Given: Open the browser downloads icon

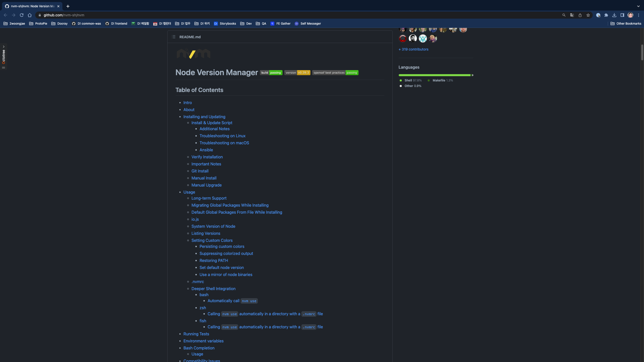Looking at the screenshot, I should click(614, 15).
